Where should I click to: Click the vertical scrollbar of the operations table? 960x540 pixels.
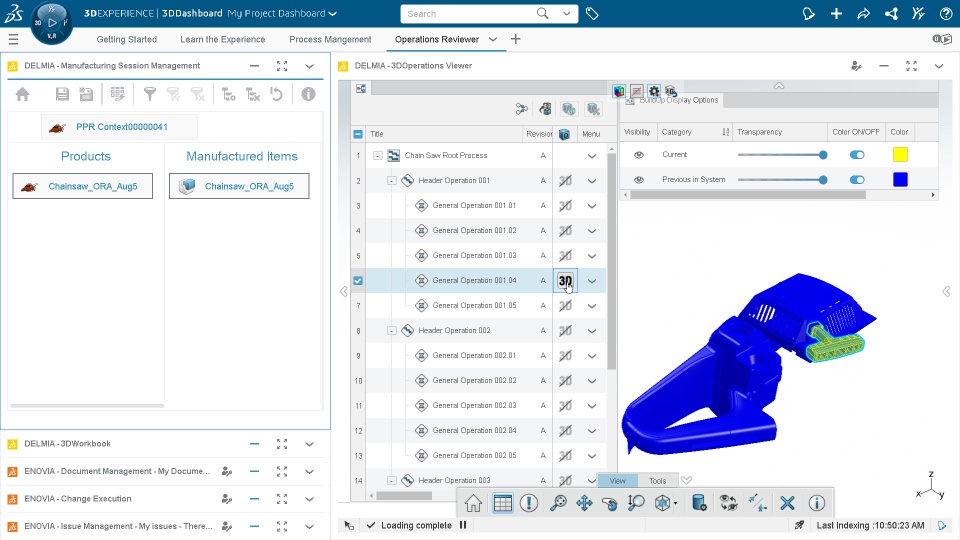point(612,261)
